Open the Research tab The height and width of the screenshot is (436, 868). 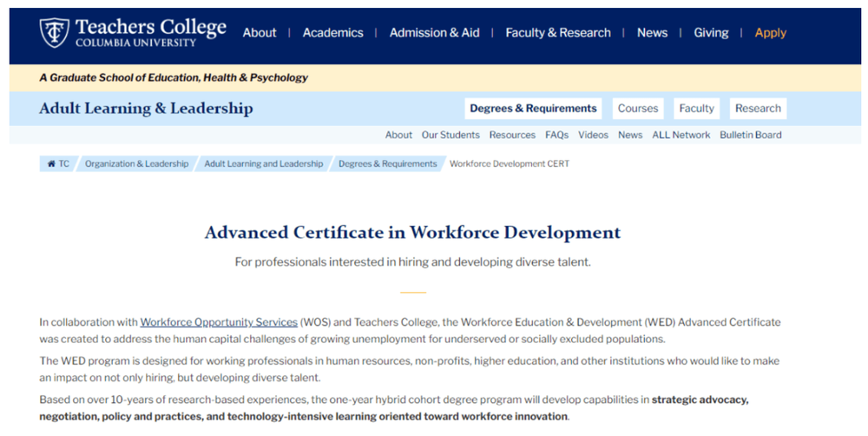[758, 109]
